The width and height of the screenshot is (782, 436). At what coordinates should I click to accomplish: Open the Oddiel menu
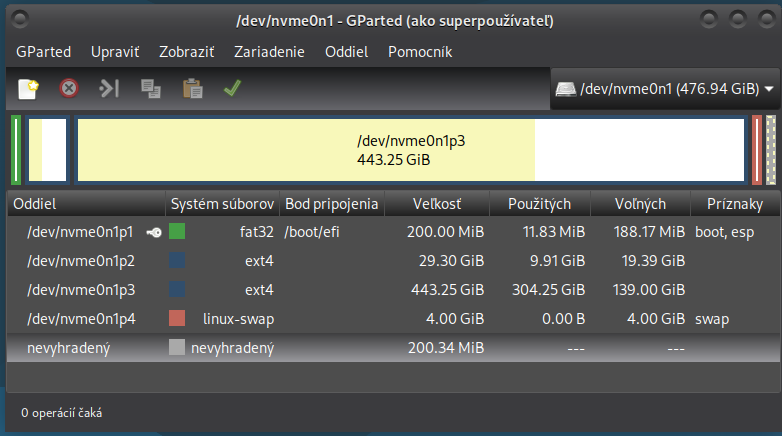[x=346, y=52]
